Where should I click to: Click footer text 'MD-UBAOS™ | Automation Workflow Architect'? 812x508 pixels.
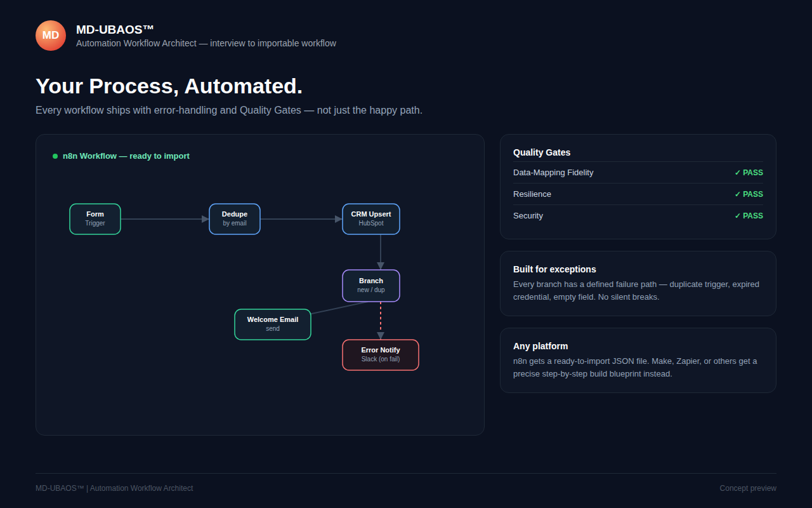click(114, 488)
